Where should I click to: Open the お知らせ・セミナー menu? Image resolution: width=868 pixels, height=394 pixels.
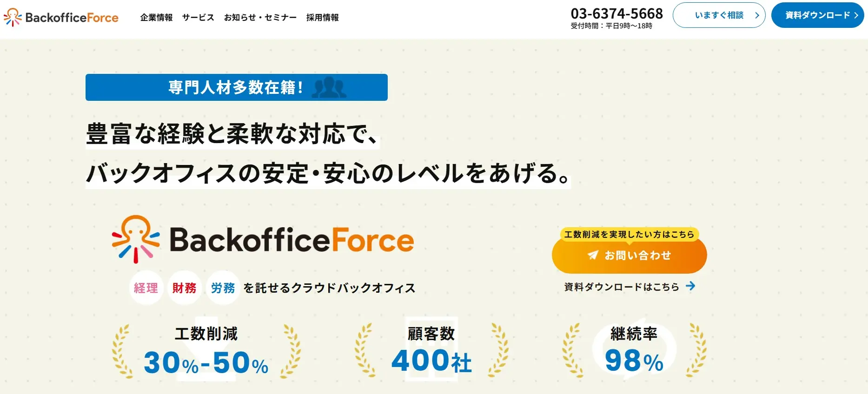point(260,18)
